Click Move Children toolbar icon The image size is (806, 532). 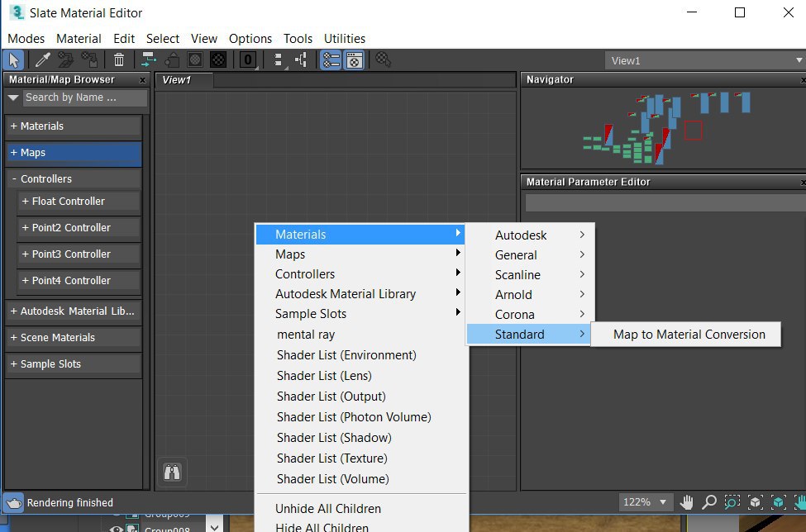[x=149, y=60]
